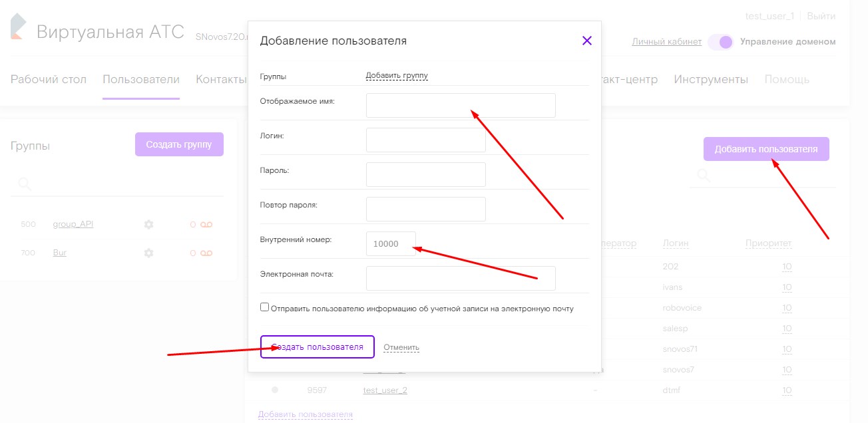868x423 pixels.
Task: Close the Добавление пользователя dialog with X
Action: [586, 41]
